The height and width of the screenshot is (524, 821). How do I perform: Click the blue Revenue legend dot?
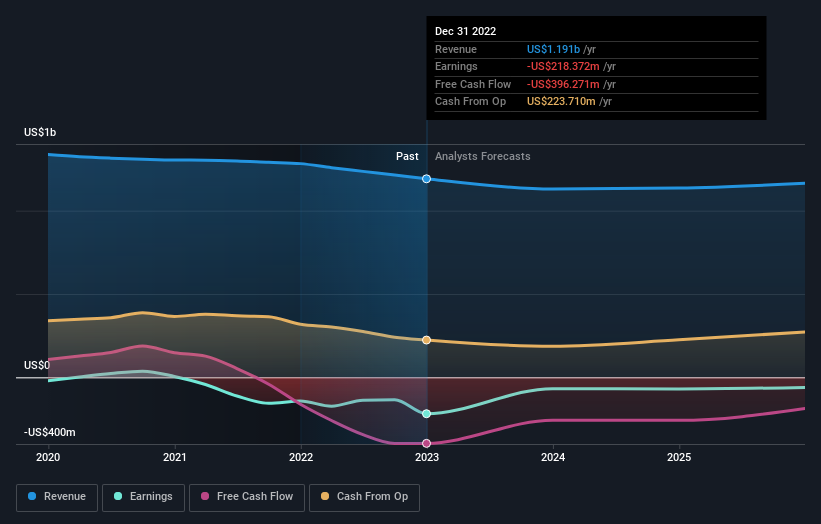32,496
